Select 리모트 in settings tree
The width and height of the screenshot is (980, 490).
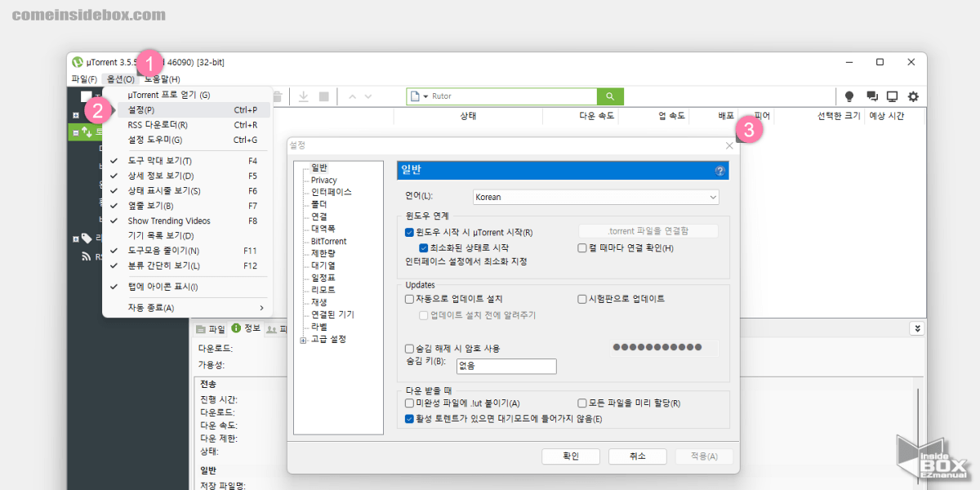click(x=323, y=290)
